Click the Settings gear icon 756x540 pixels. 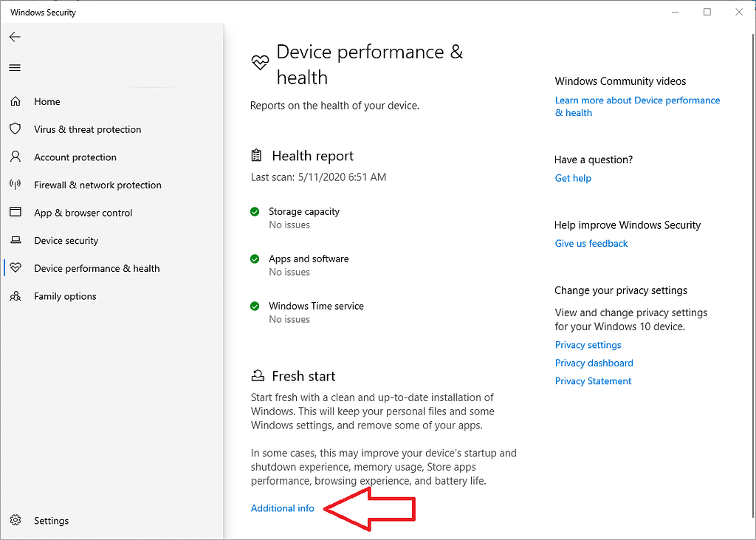point(16,520)
